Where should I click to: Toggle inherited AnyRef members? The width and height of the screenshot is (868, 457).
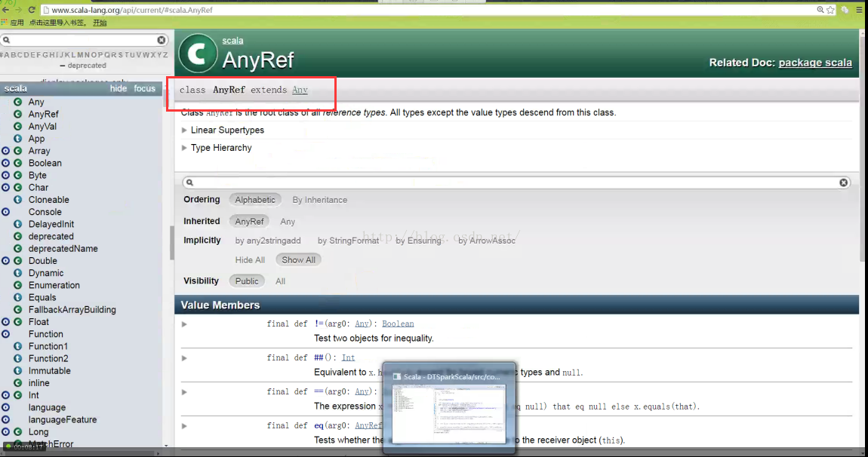pyautogui.click(x=249, y=221)
